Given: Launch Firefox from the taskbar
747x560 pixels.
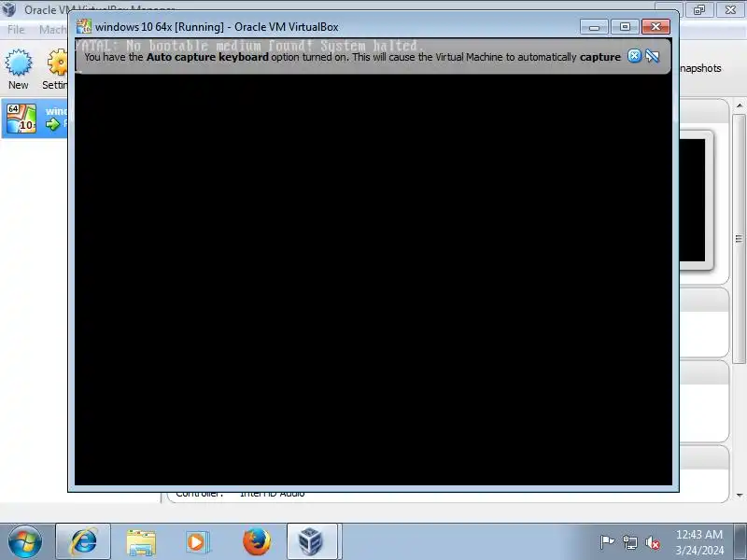Looking at the screenshot, I should tap(256, 542).
